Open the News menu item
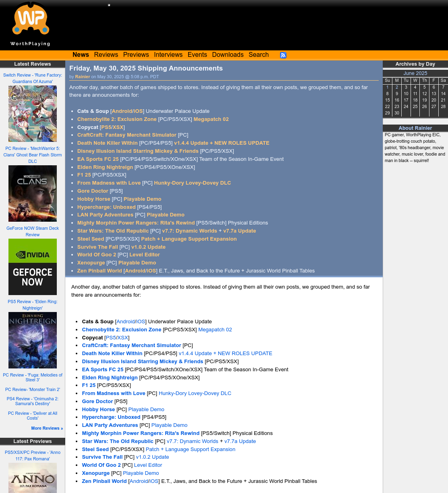The height and width of the screenshot is (493, 448). pos(81,55)
